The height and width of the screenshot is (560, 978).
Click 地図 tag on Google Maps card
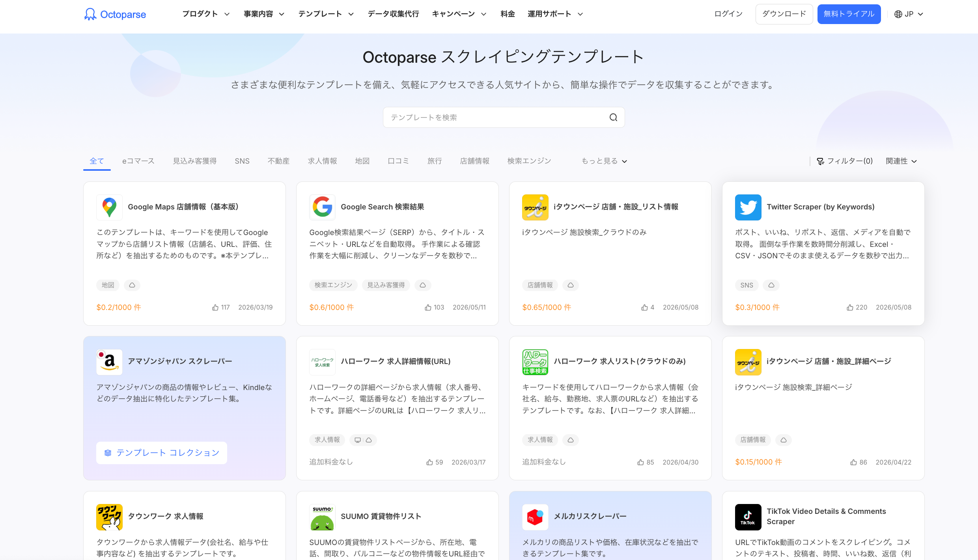pos(108,285)
